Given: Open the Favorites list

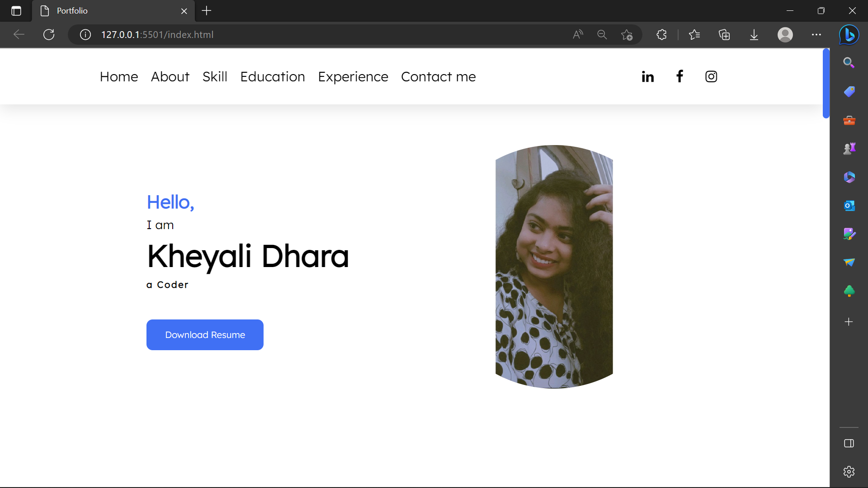Looking at the screenshot, I should [695, 35].
